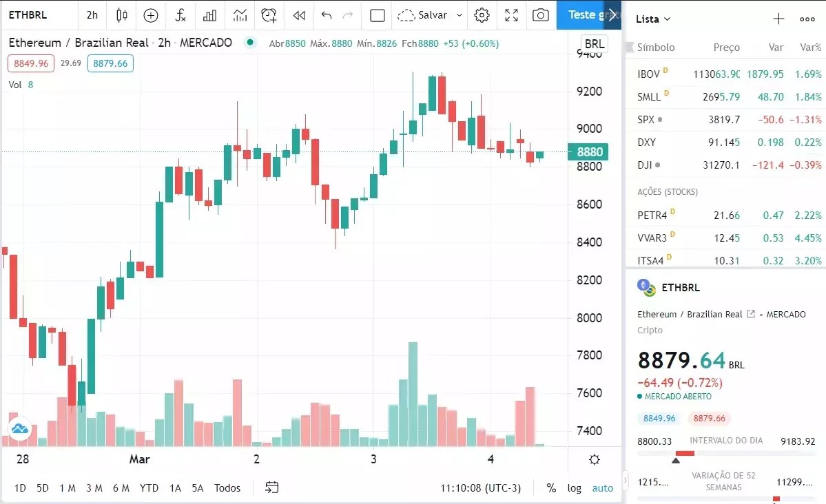Open the timezone 11:10:08 (UTC-3) menu
The image size is (826, 504).
click(x=480, y=487)
